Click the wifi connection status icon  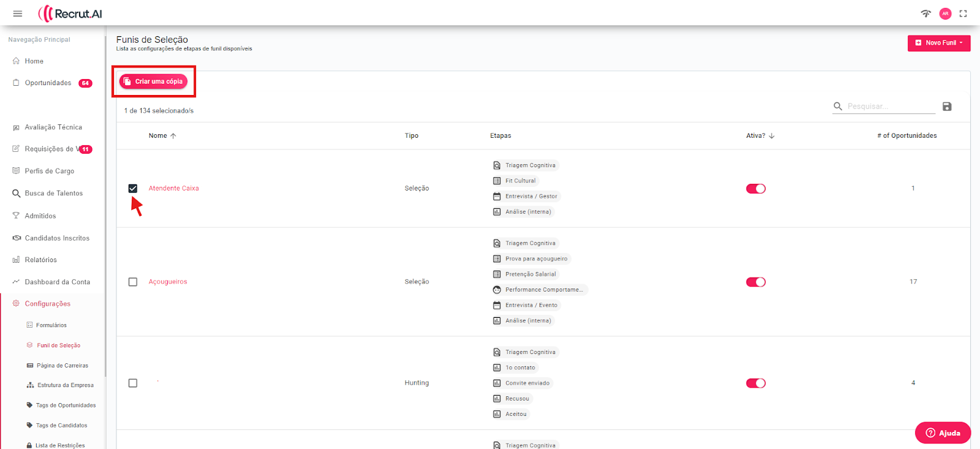click(925, 13)
